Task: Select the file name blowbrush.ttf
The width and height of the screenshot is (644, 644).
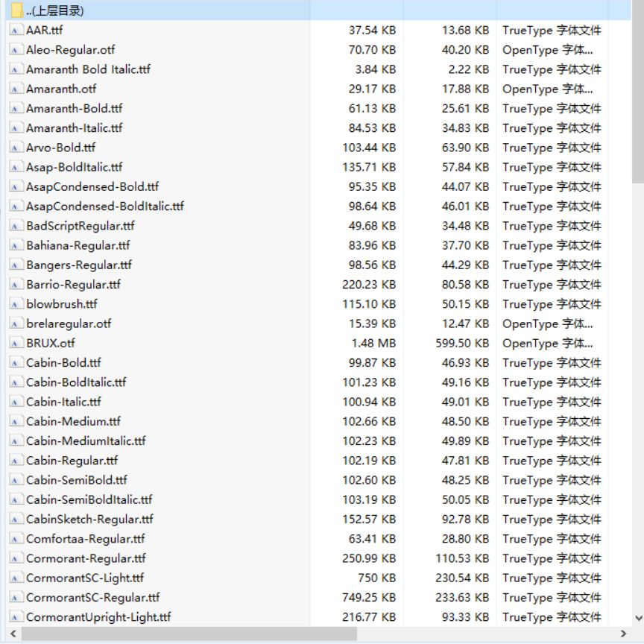Action: tap(62, 304)
